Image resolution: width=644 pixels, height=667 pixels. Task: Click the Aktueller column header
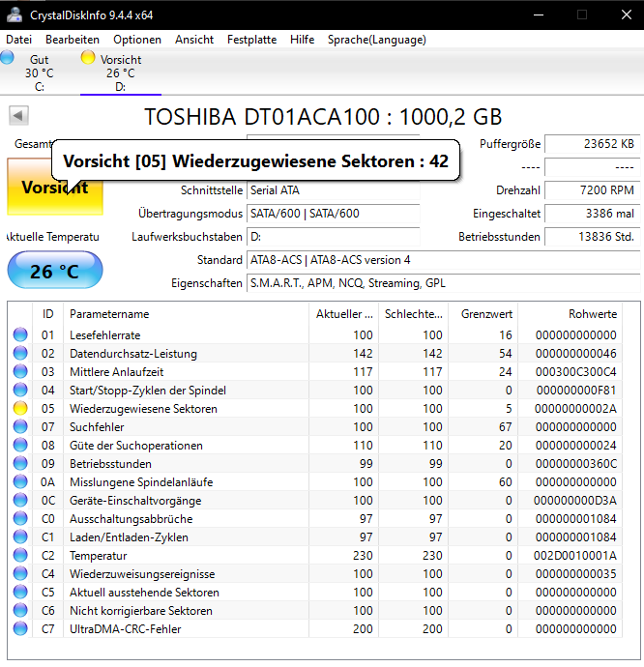click(344, 314)
